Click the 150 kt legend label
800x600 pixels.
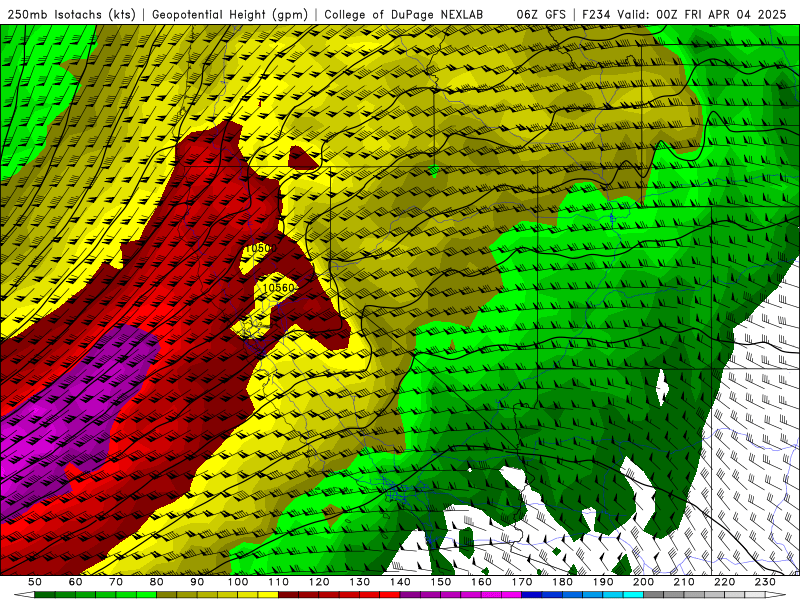coord(441,582)
